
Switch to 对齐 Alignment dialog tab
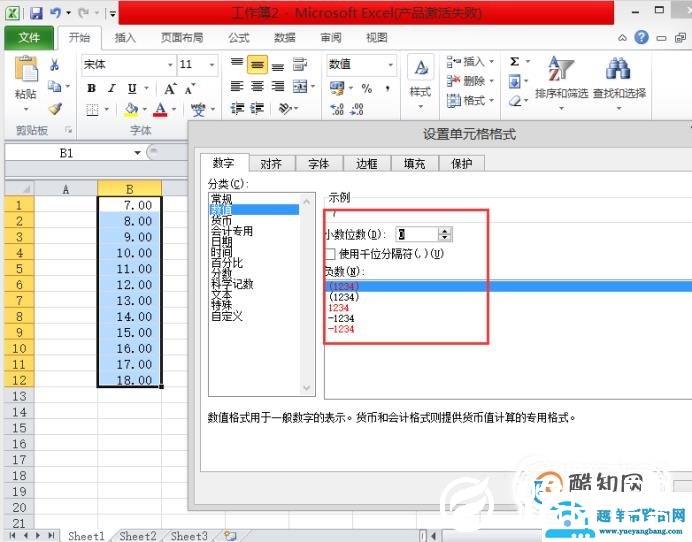[271, 164]
